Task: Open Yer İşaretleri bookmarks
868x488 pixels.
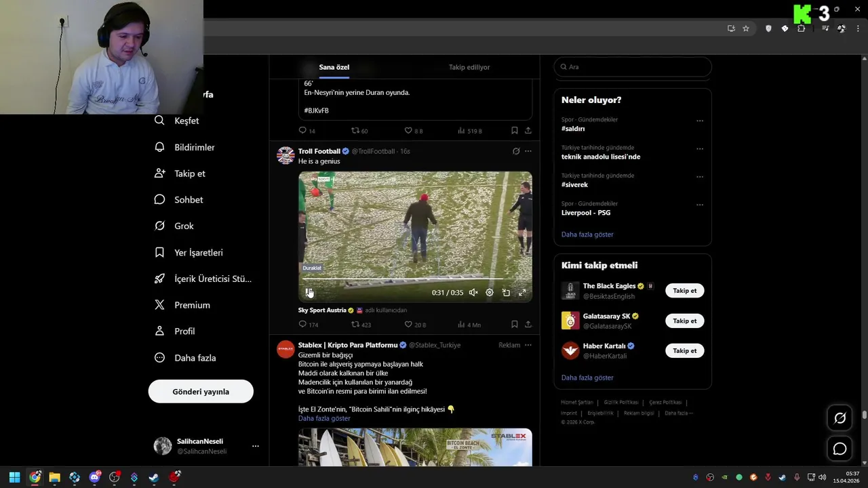Action: pyautogui.click(x=189, y=252)
